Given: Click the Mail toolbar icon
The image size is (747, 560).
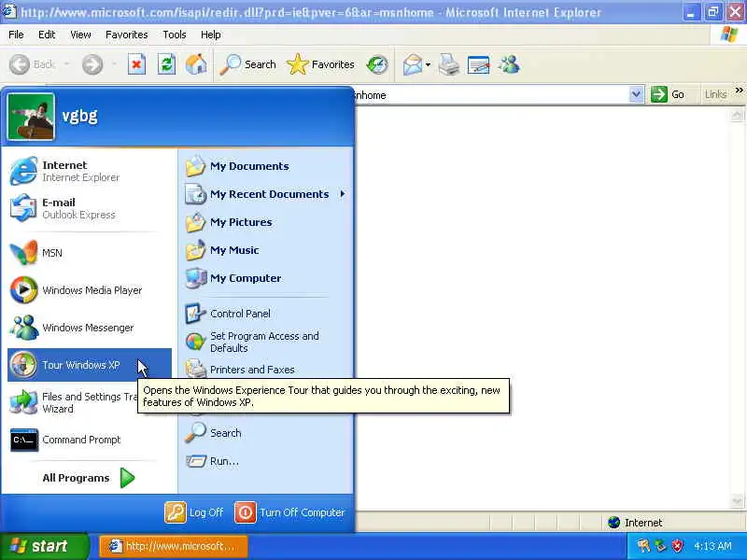Looking at the screenshot, I should point(413,64).
